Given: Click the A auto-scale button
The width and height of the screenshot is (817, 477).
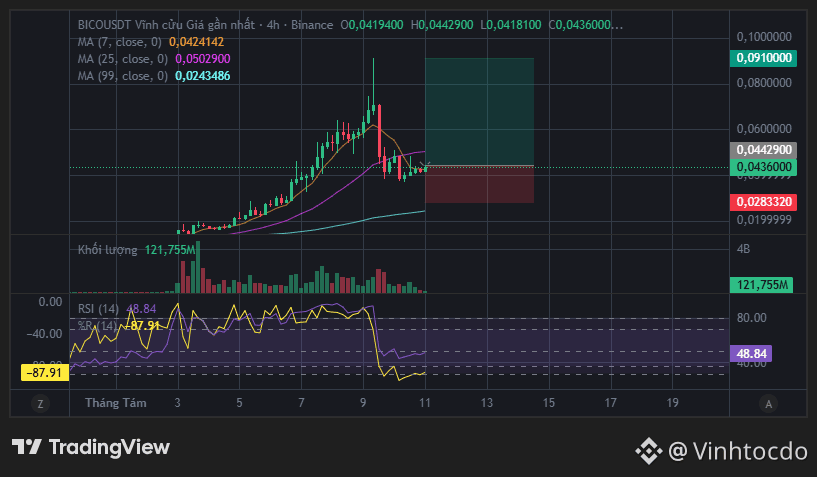Looking at the screenshot, I should tap(768, 403).
